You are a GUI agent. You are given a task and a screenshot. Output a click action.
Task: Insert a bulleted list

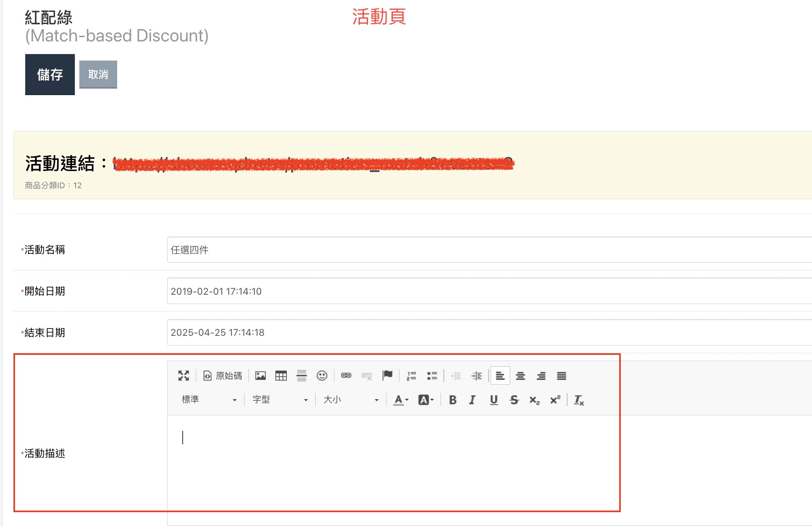coord(432,376)
